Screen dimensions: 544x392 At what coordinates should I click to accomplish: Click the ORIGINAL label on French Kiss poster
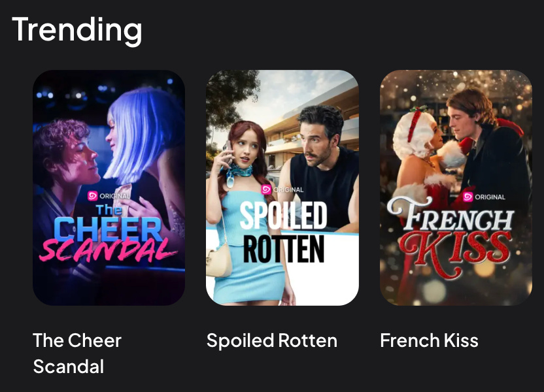[490, 197]
